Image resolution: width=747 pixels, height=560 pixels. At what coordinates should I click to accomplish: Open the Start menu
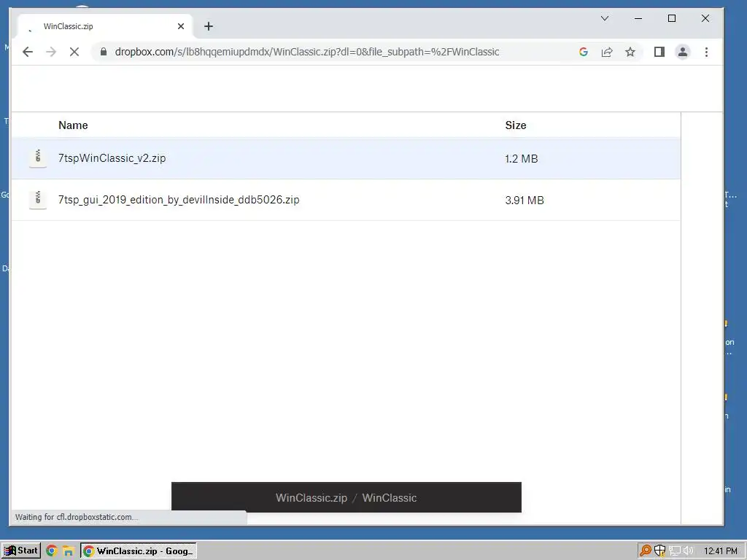[21, 551]
